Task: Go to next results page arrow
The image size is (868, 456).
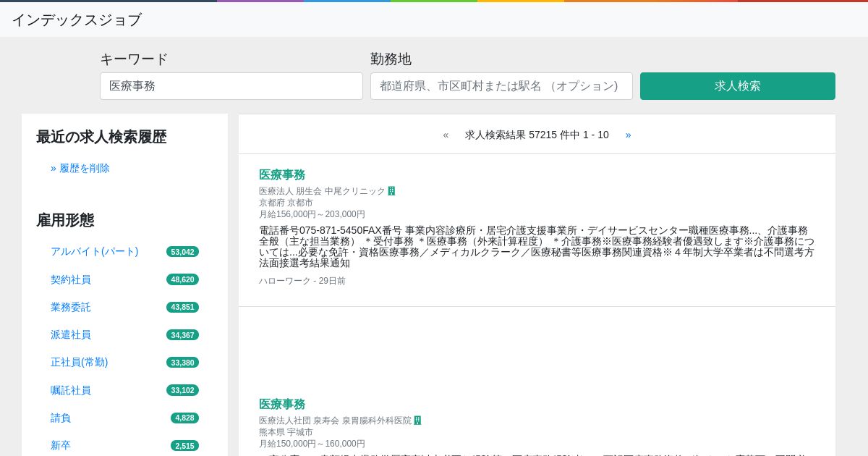Action: click(628, 135)
